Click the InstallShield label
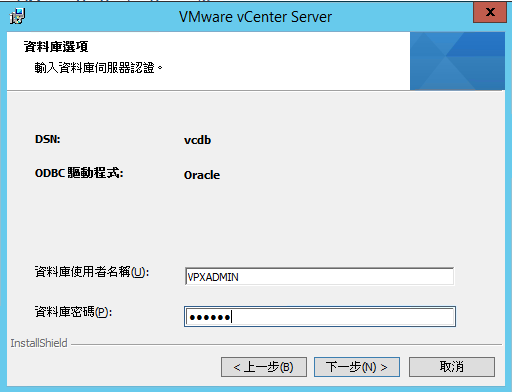512x392 pixels. (39, 343)
